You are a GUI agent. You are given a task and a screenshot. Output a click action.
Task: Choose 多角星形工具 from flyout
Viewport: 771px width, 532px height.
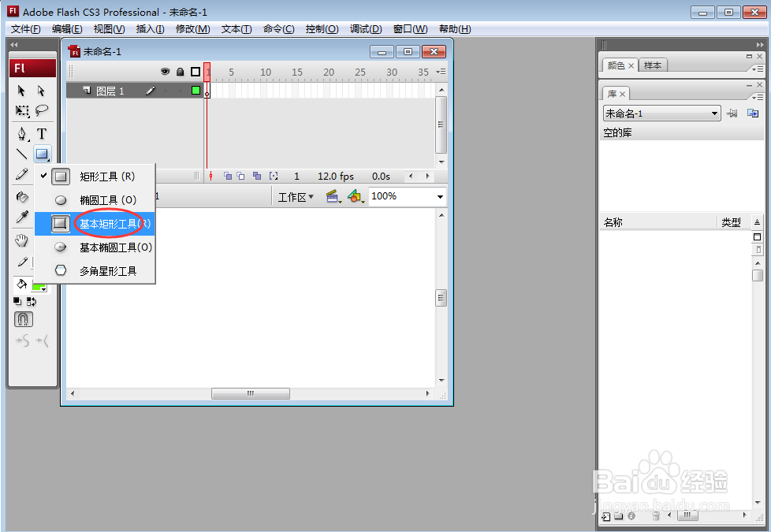pos(95,271)
